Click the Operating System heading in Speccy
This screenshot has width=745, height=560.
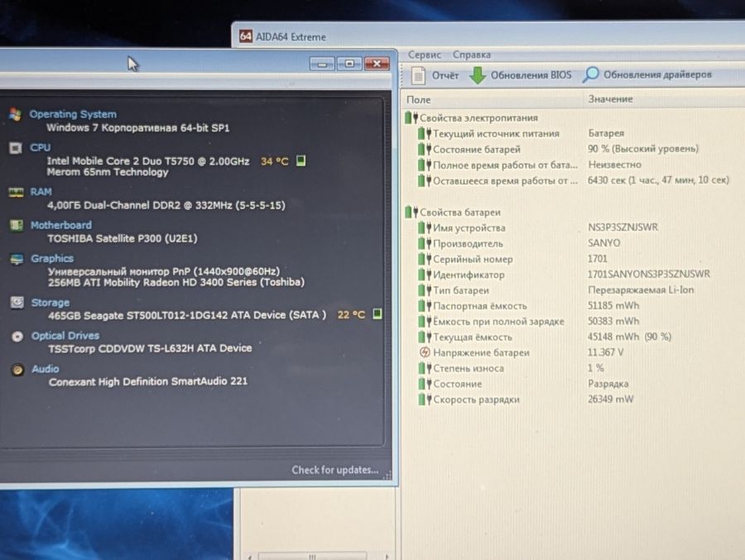click(x=73, y=114)
